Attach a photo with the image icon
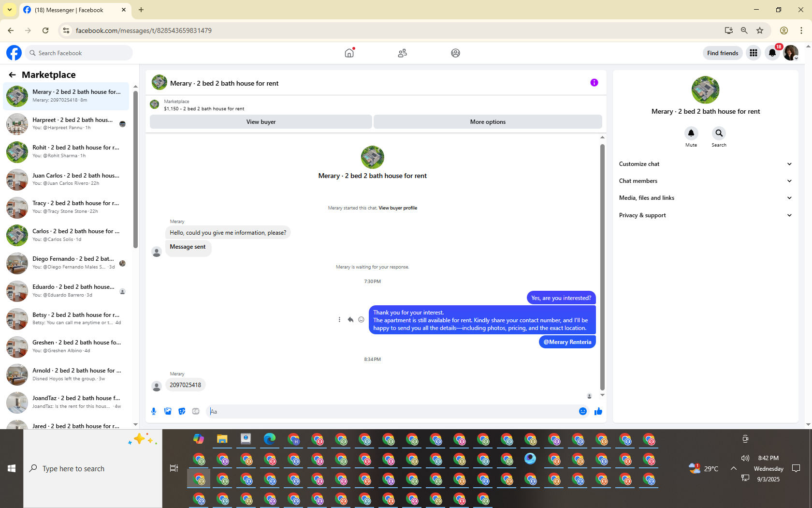Screen dimensions: 812x508 point(168,411)
